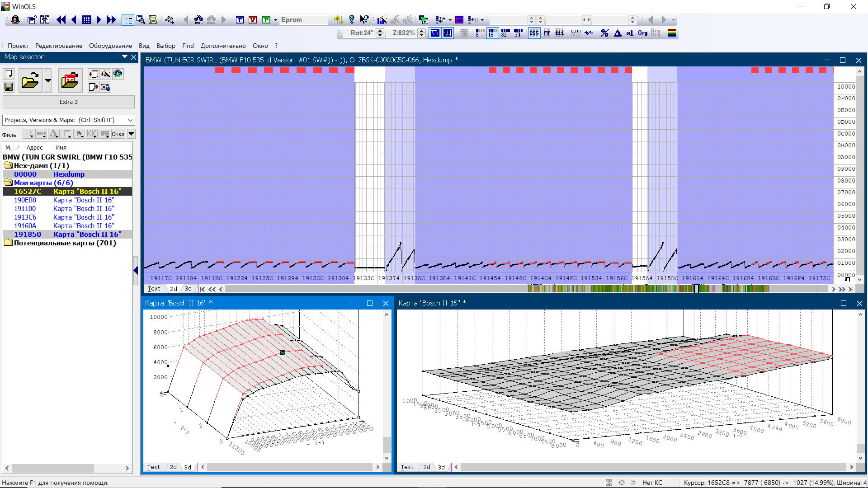
Task: Toggle 8-bit data width mode
Action: [479, 33]
